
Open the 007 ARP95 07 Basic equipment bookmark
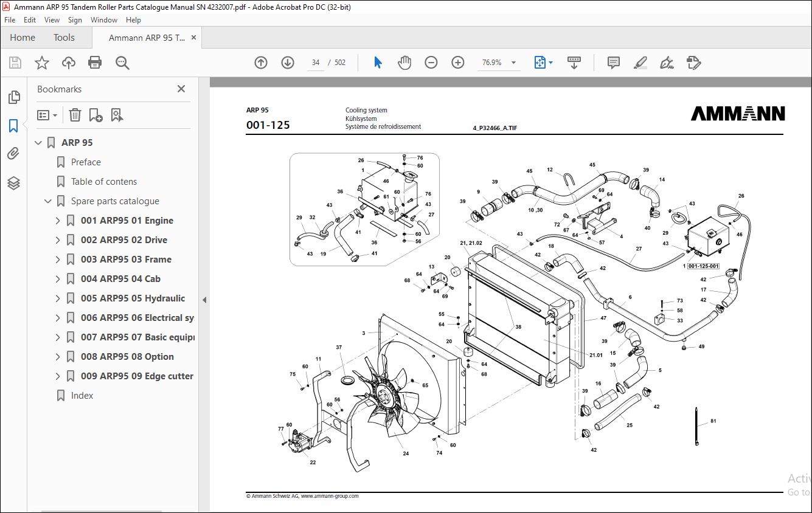(x=137, y=337)
